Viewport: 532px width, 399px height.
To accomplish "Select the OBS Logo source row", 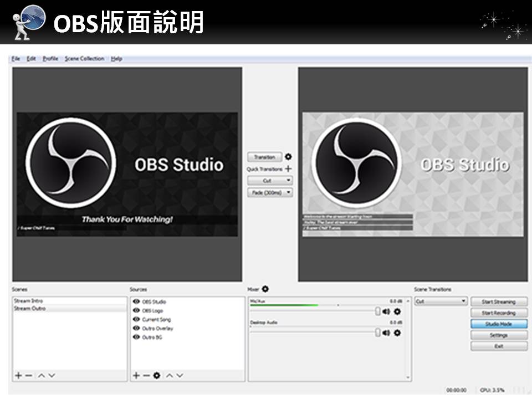I will click(x=187, y=310).
